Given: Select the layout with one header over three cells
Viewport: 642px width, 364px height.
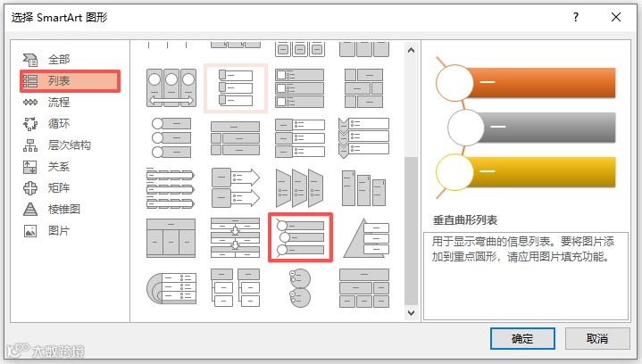Looking at the screenshot, I should pos(171,238).
